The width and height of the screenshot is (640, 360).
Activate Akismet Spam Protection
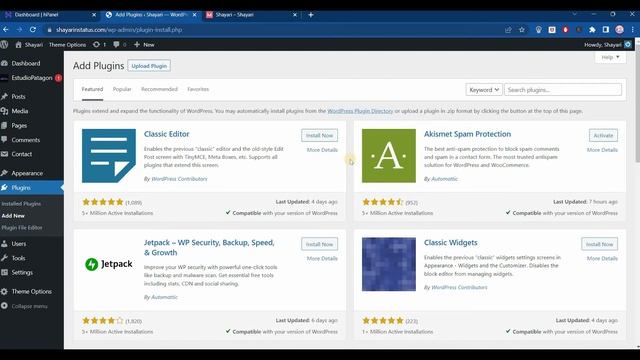(603, 136)
